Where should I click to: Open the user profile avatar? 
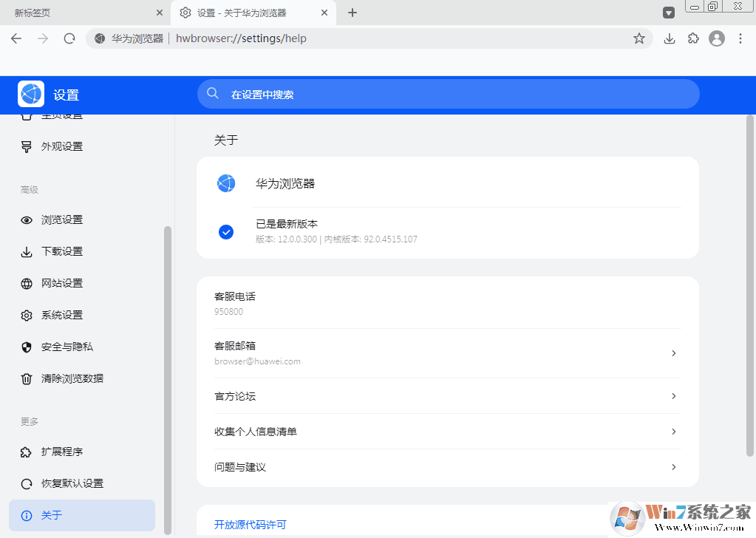coord(717,38)
